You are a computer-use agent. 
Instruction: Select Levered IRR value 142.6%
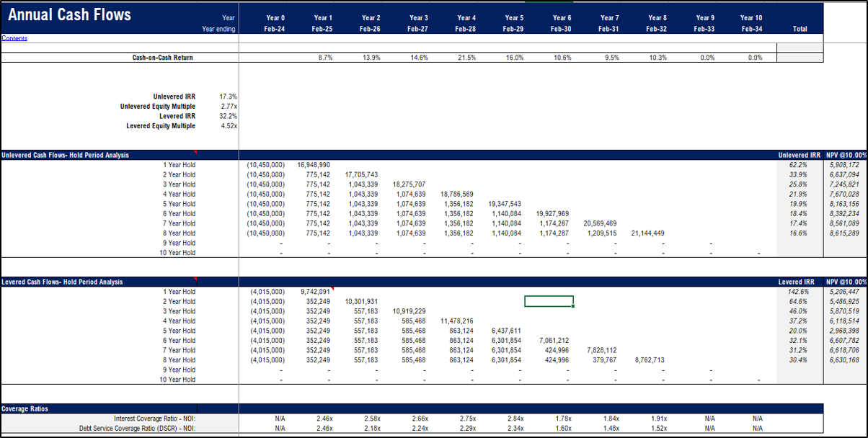[799, 292]
